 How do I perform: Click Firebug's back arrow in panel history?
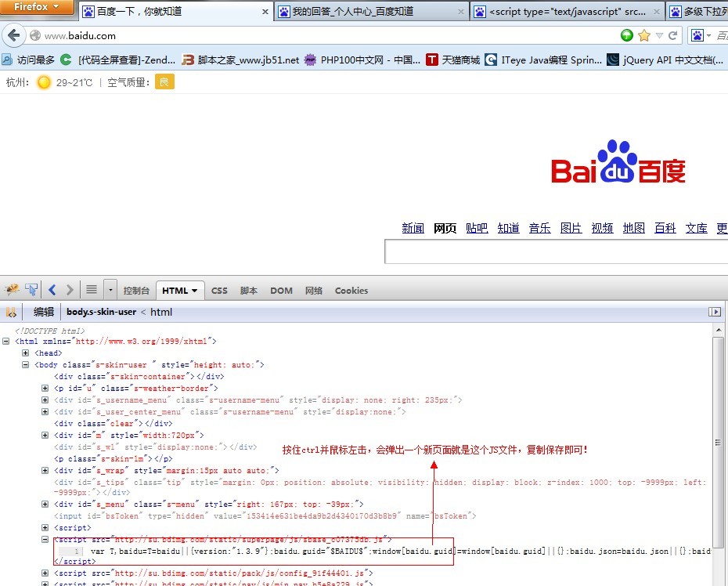click(52, 290)
